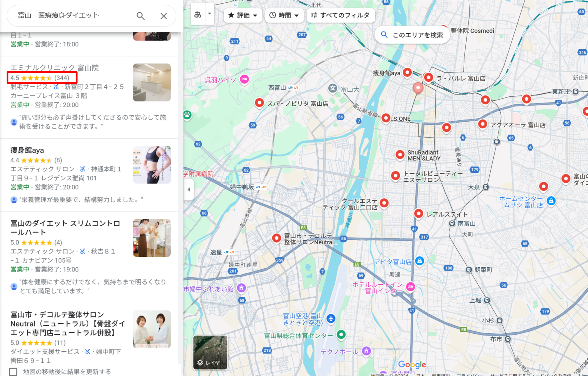Click the 富山県総合体育センター green marker
This screenshot has width=588, height=376.
(x=341, y=335)
